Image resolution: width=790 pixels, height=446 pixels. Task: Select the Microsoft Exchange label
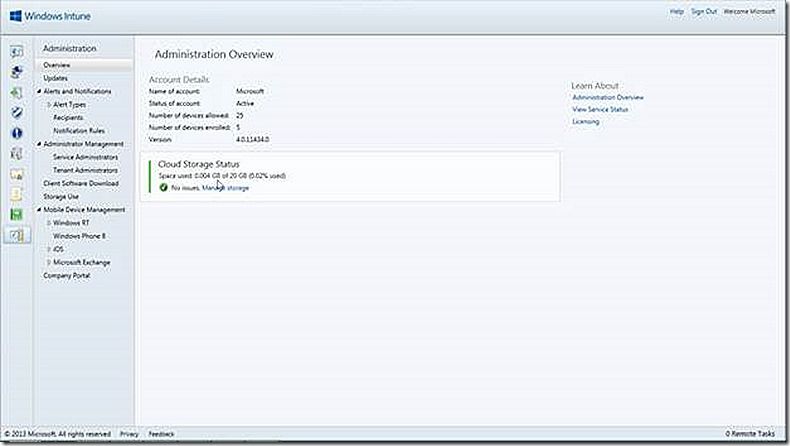(82, 262)
